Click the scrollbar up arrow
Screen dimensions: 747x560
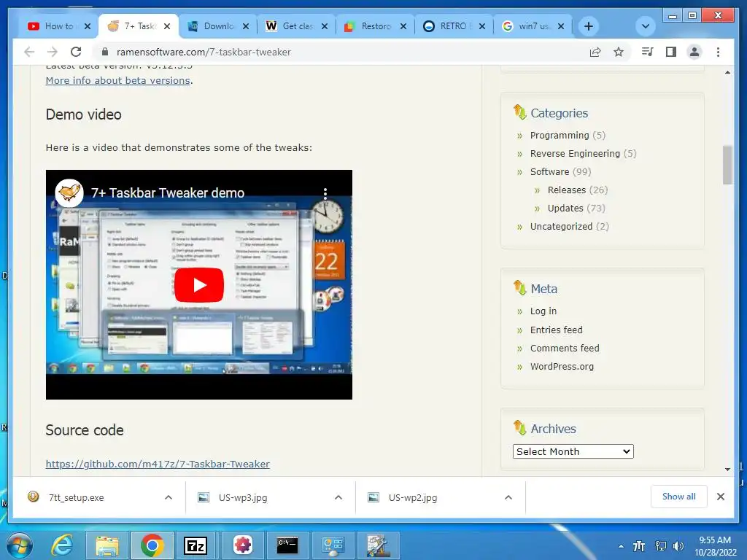tap(727, 72)
